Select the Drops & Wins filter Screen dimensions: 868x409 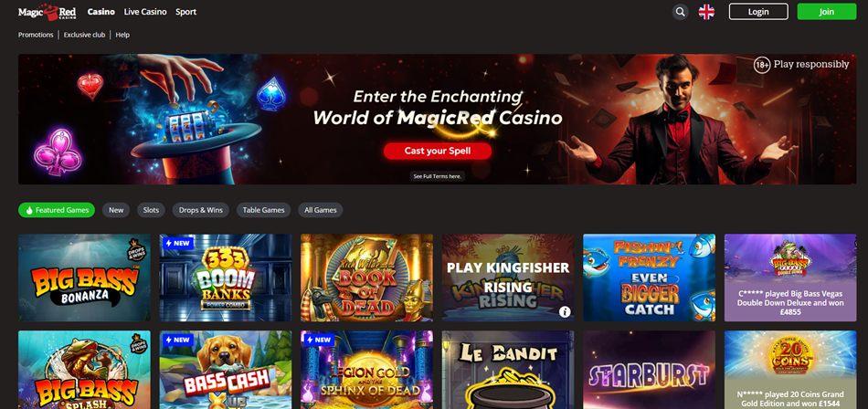point(200,210)
